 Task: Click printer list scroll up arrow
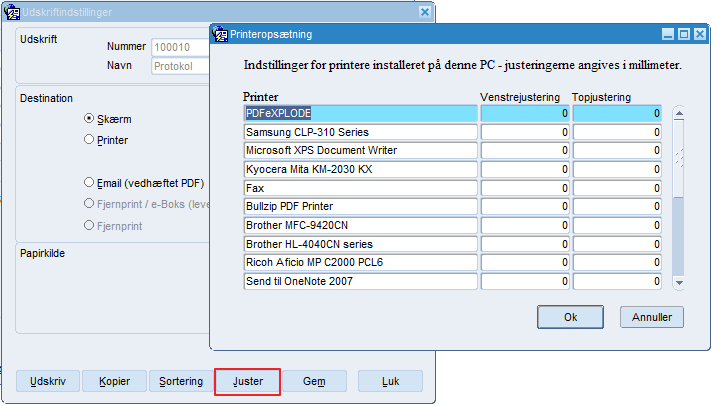click(x=679, y=113)
